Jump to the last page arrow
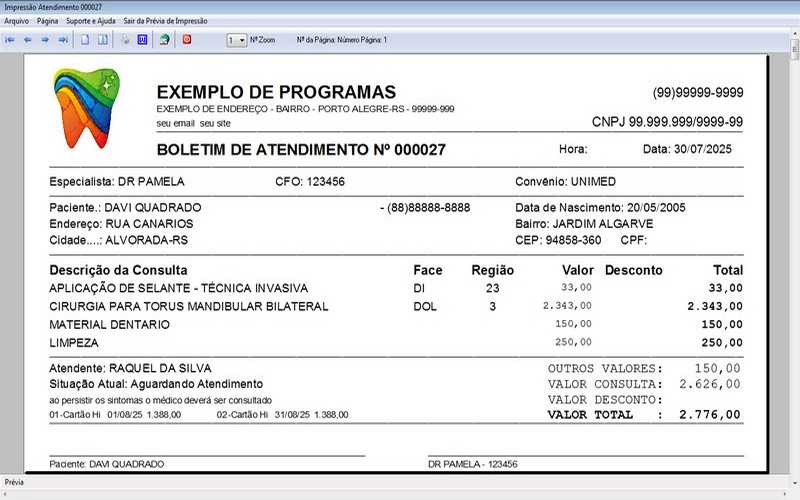This screenshot has width=800, height=500. [63, 40]
